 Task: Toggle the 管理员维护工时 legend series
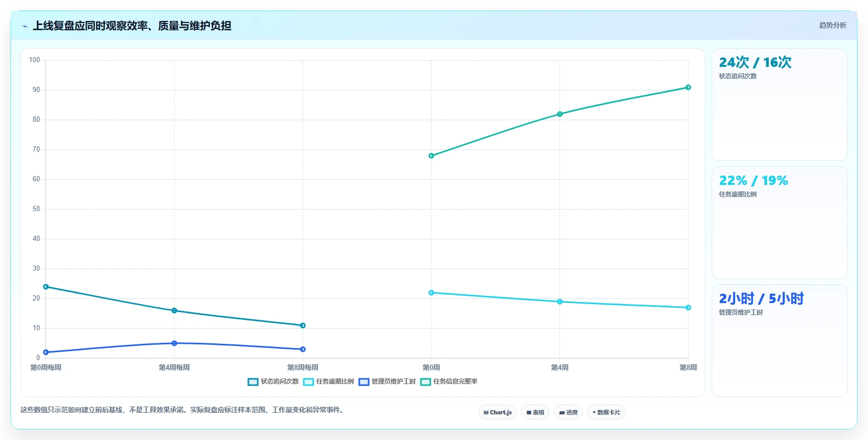click(x=387, y=381)
